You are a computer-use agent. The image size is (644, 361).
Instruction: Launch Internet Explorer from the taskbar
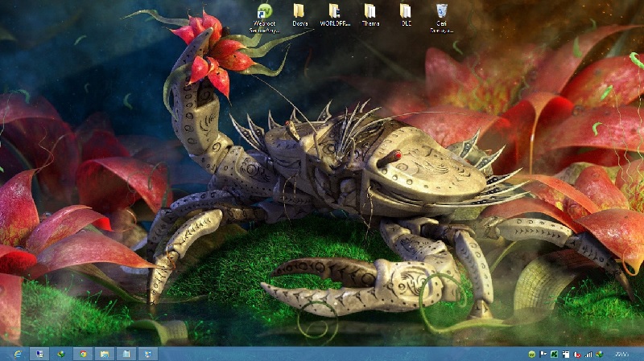point(17,354)
